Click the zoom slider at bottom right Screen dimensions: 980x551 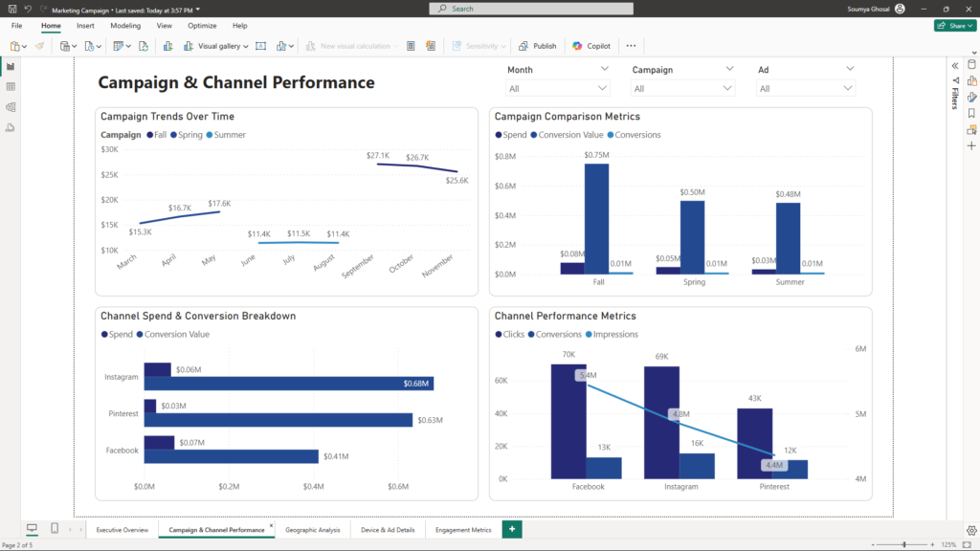903,544
